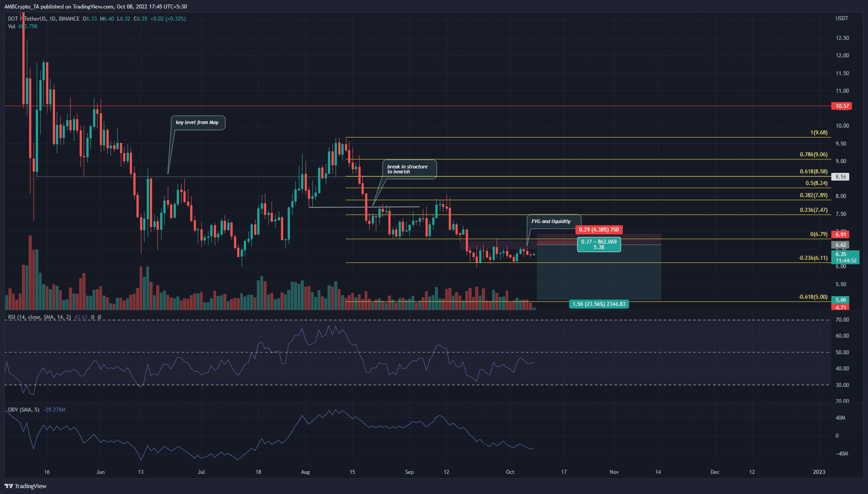Click the current price 6.35 label

pyautogui.click(x=845, y=257)
